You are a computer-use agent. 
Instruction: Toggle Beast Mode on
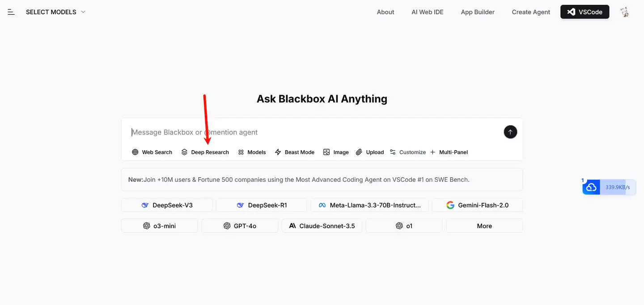pyautogui.click(x=295, y=152)
